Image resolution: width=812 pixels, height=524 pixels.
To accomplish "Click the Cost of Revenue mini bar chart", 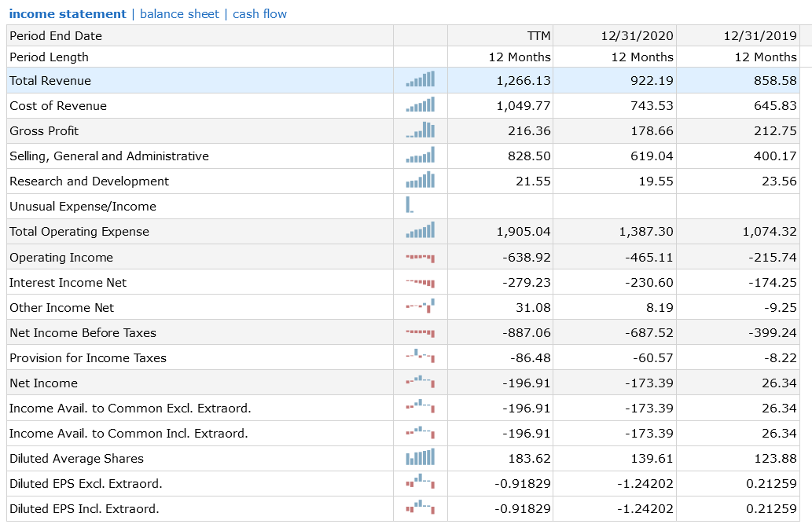I will (421, 105).
